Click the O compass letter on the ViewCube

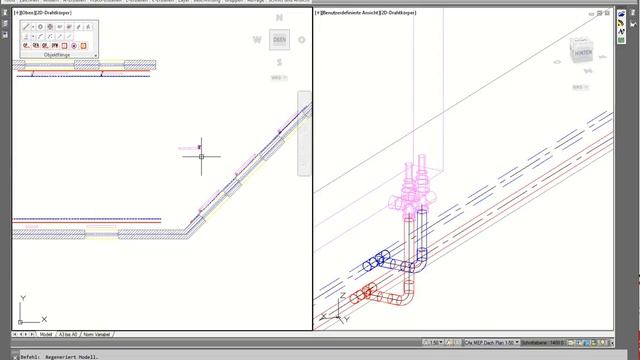[302, 40]
